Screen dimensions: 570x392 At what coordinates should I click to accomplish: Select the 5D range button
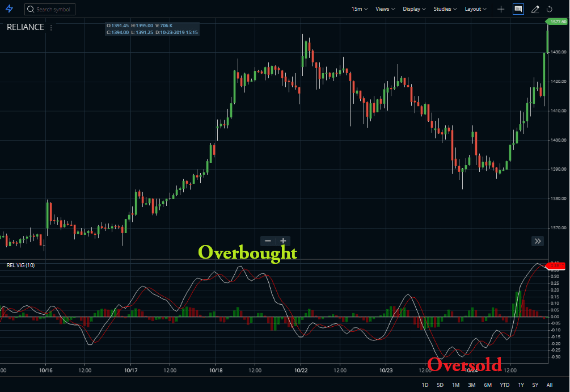(440, 385)
